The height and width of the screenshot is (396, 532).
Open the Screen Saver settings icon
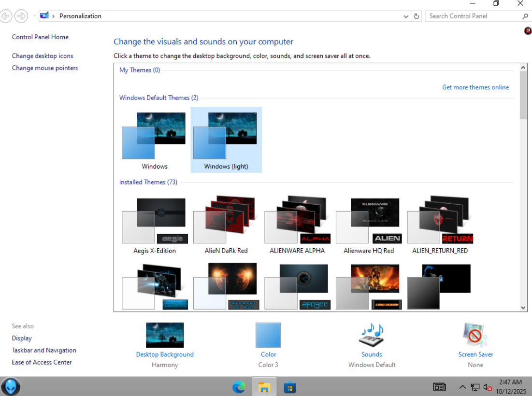(475, 335)
